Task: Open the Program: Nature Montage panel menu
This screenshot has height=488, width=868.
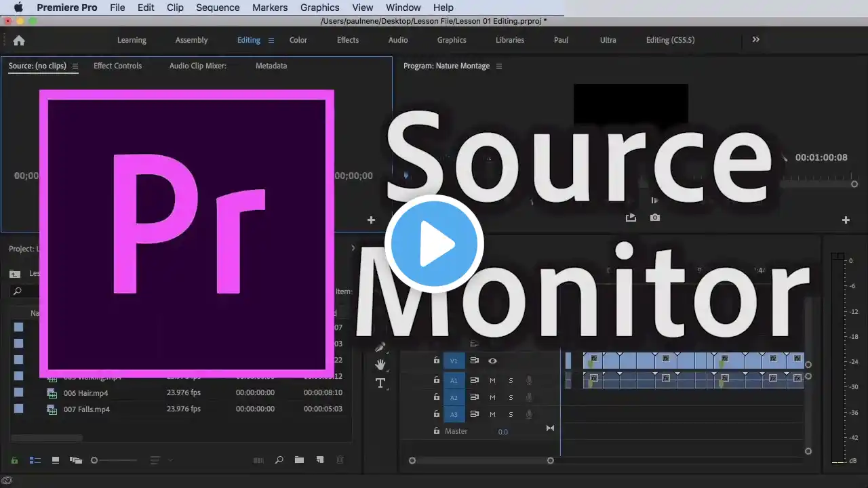Action: coord(499,66)
